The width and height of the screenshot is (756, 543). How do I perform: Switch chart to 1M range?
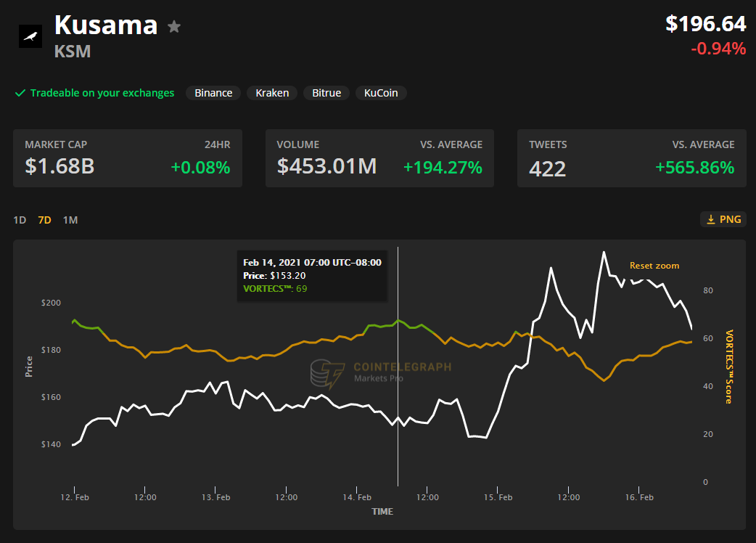[70, 220]
